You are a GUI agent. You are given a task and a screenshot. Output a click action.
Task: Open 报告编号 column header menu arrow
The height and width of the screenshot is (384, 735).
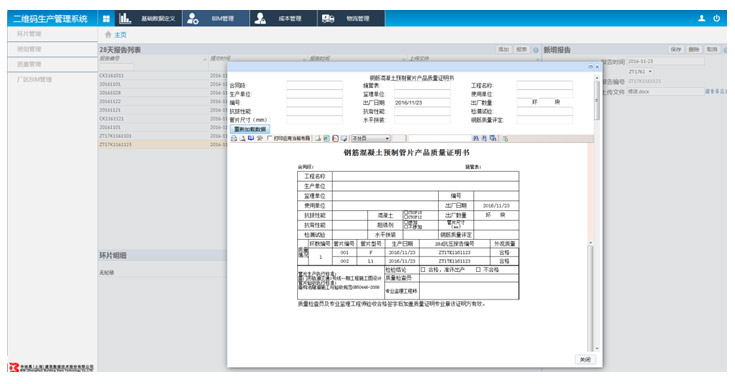[x=205, y=59]
